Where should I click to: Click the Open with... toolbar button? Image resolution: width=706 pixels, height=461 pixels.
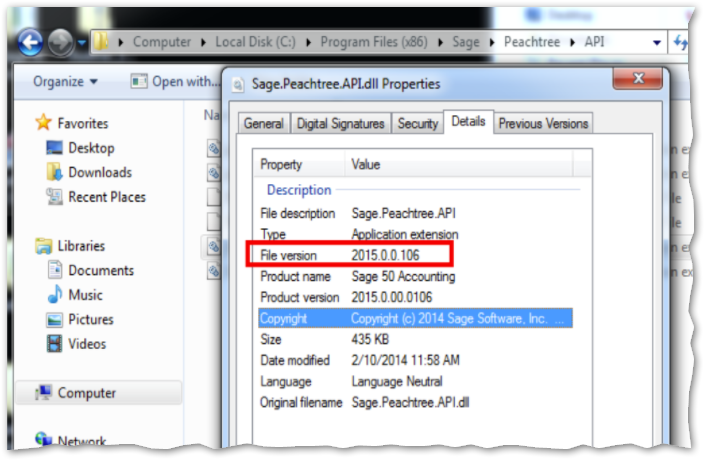click(175, 81)
